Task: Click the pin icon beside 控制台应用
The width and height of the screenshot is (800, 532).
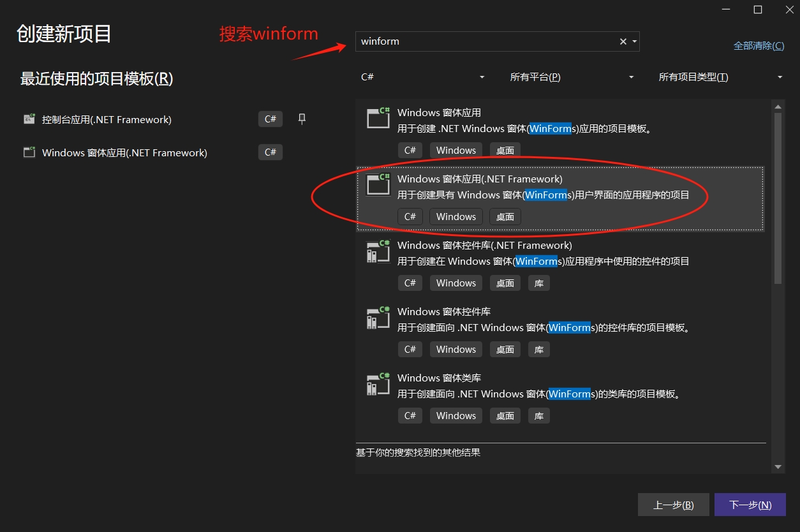Action: pyautogui.click(x=302, y=119)
